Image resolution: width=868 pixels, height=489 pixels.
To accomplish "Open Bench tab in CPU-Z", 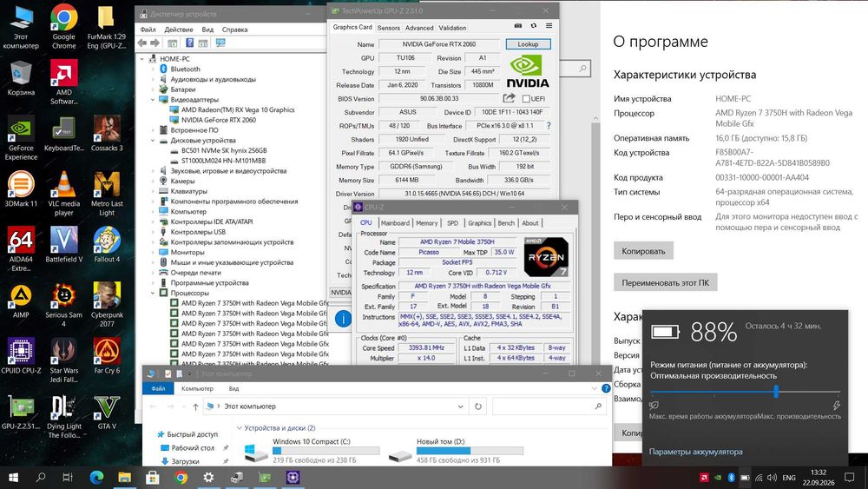I will click(506, 222).
